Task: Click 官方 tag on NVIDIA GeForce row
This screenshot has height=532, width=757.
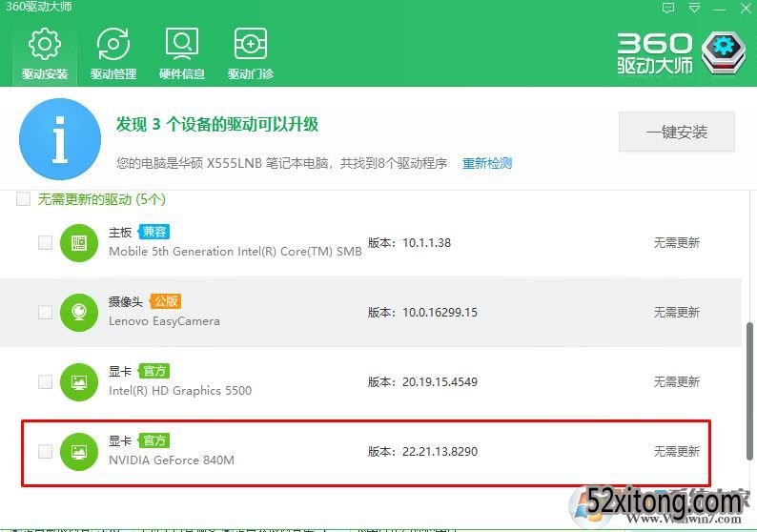Action: click(154, 440)
